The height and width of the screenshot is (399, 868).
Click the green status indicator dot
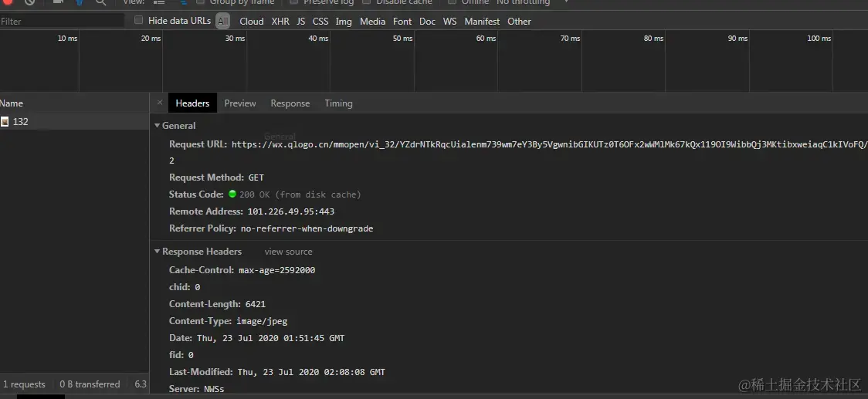[232, 194]
